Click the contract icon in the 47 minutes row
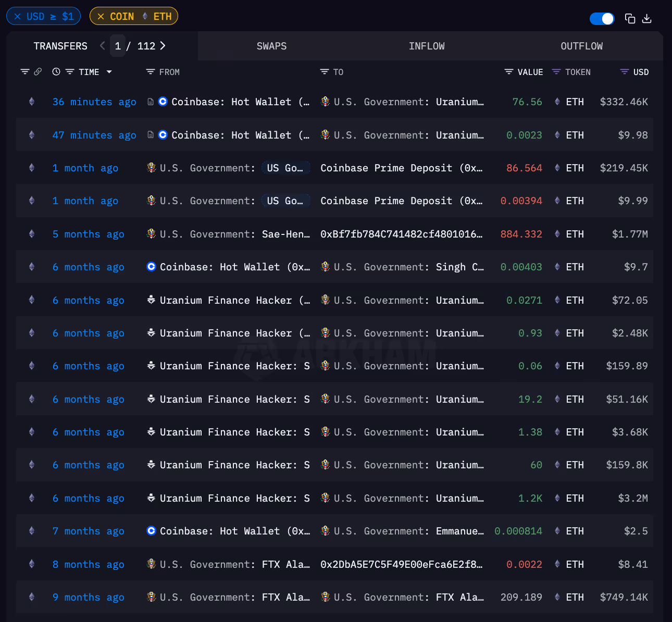 point(151,135)
